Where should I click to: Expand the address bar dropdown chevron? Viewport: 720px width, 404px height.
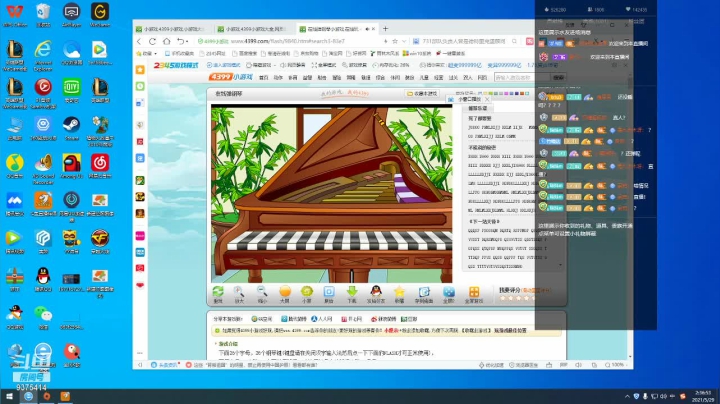tap(403, 41)
